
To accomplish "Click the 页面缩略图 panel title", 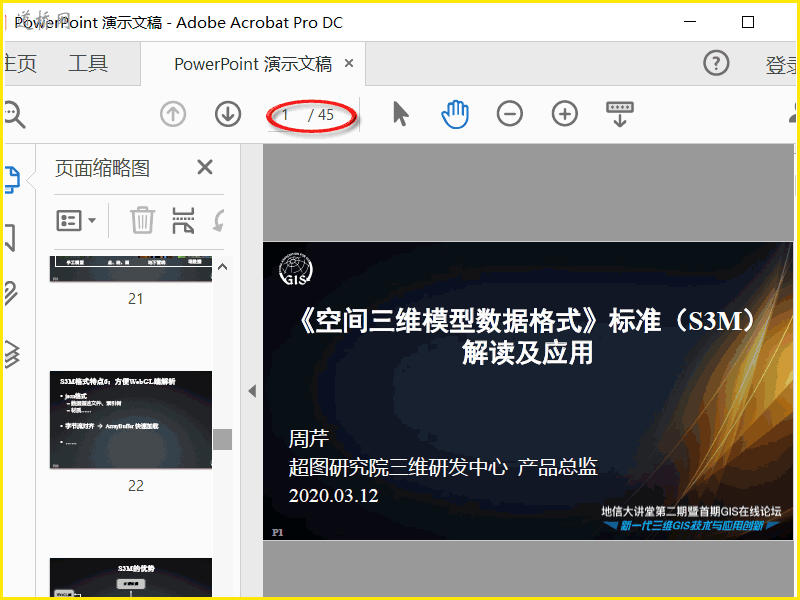I will pos(102,168).
